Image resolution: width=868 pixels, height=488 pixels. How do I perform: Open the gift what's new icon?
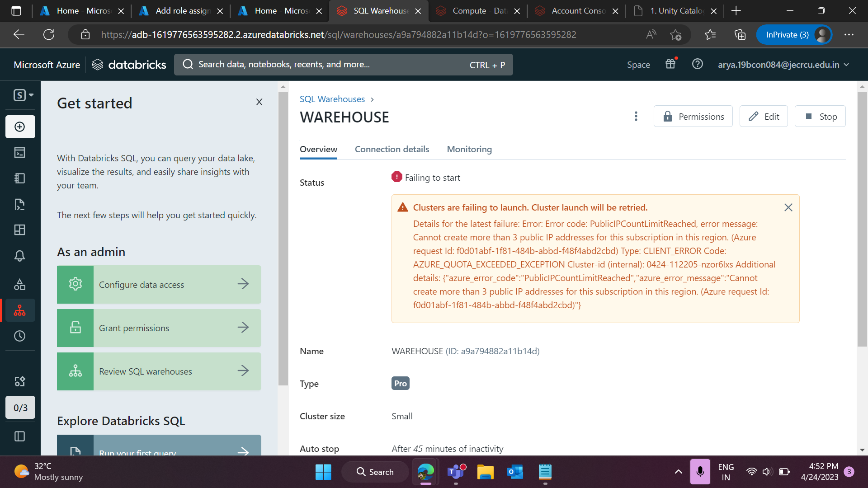671,64
